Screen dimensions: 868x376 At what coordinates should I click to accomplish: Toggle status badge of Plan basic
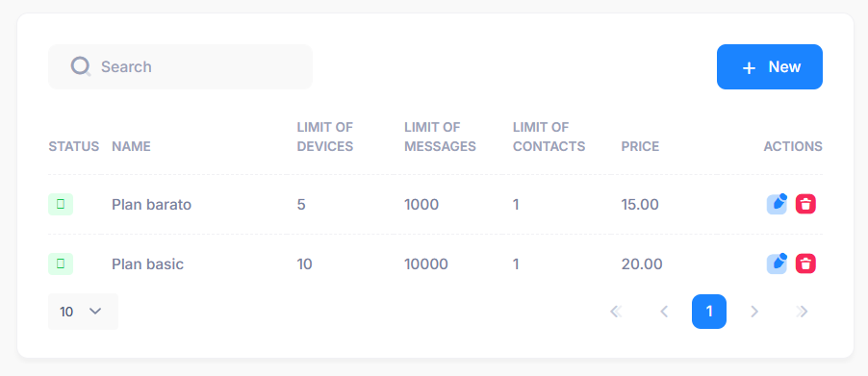click(x=61, y=263)
